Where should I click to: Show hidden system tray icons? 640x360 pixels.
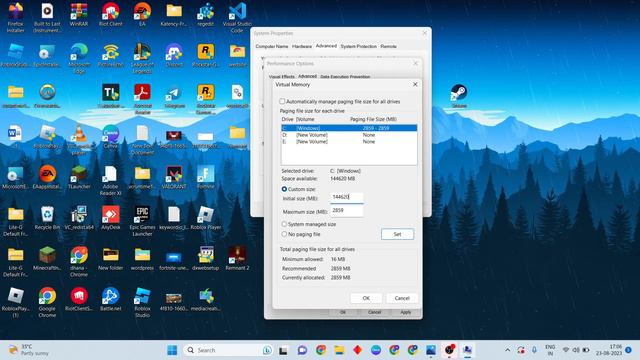507,350
